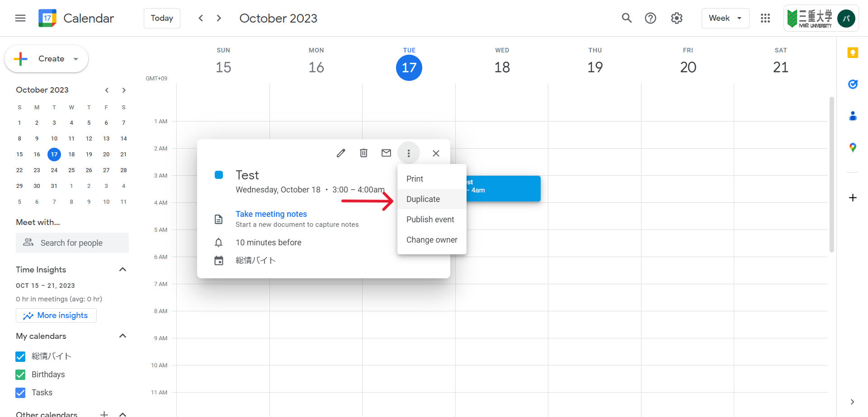
Task: Open Google Tasks side panel icon
Action: click(x=853, y=84)
